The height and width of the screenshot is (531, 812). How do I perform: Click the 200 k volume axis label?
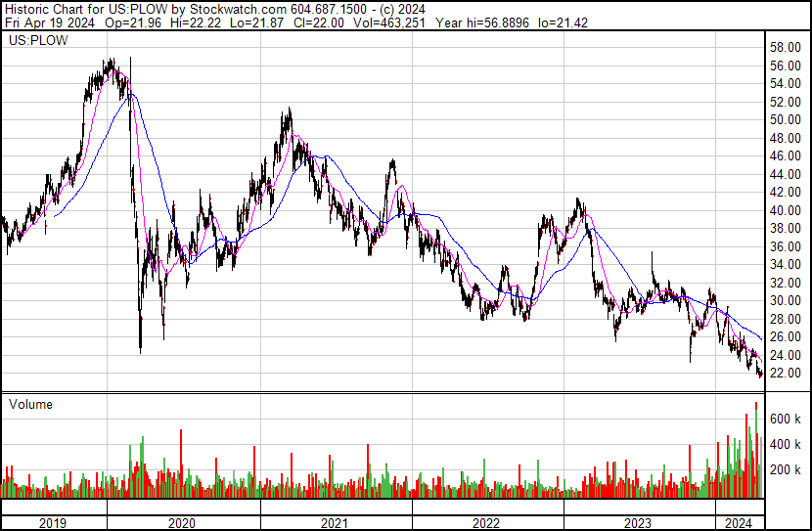pyautogui.click(x=786, y=470)
